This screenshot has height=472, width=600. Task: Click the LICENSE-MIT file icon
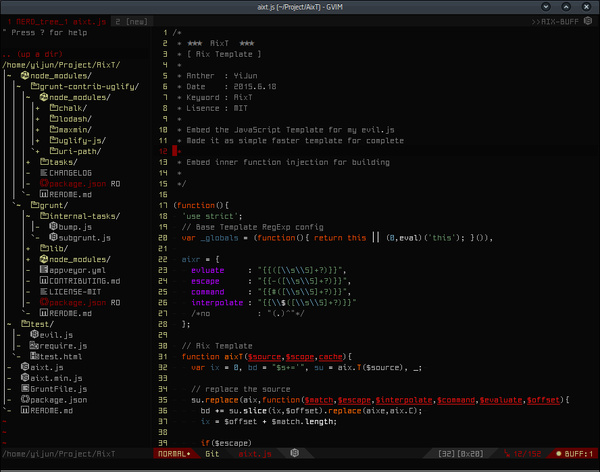point(44,291)
